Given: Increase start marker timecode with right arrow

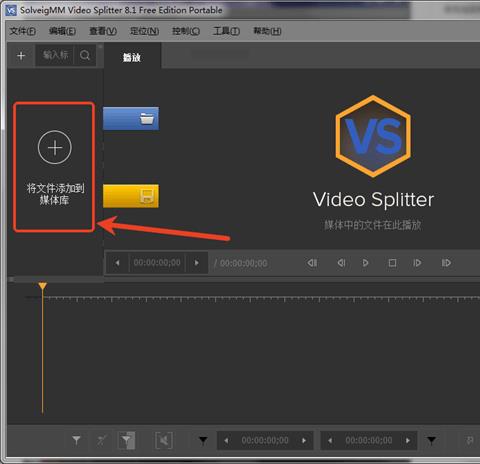Looking at the screenshot, I should 304,440.
